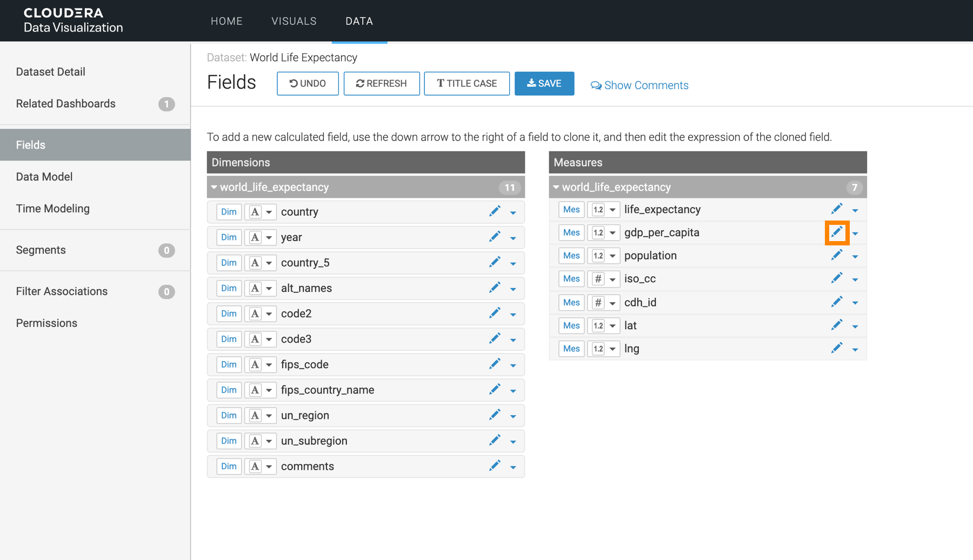Switch the Dim toggle for alt_names
Viewport: 973px width, 560px height.
pyautogui.click(x=229, y=288)
